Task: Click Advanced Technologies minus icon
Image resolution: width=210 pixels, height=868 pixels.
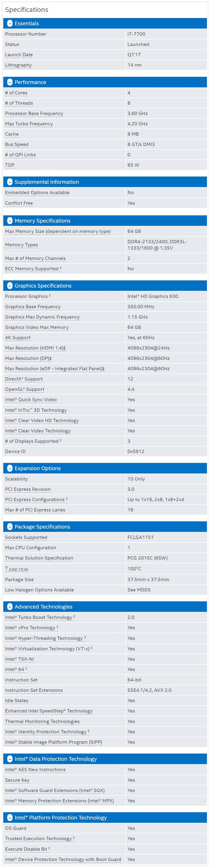Action: 10,607
